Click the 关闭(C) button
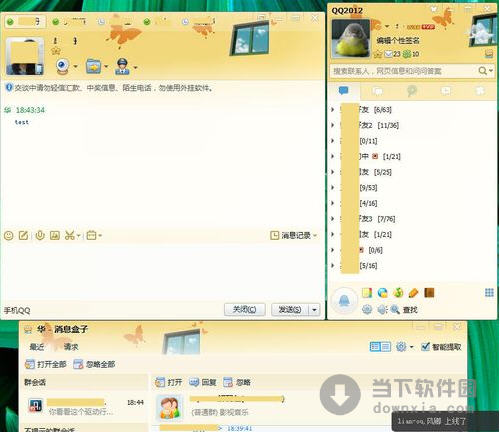Screen dimensions: 500x432 pos(245,310)
